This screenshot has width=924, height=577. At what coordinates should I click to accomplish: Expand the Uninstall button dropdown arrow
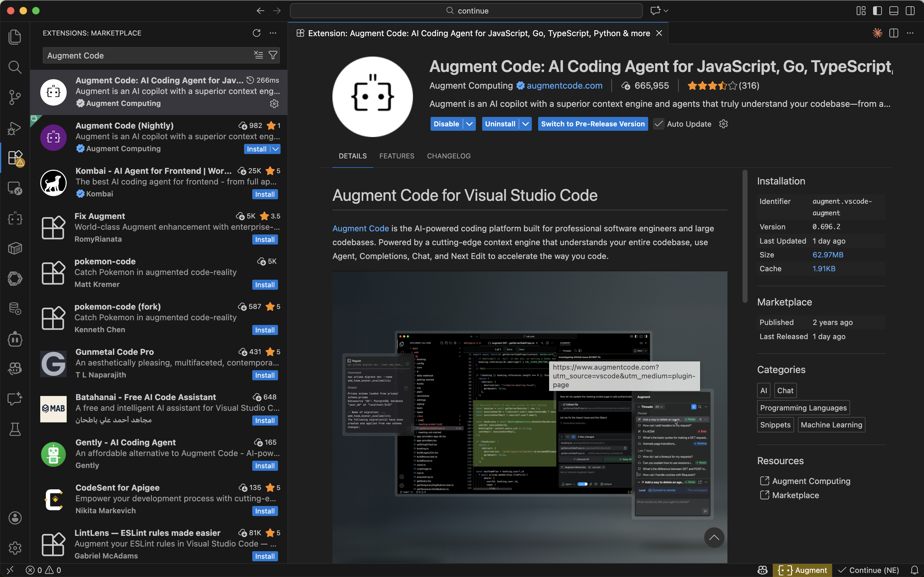526,124
